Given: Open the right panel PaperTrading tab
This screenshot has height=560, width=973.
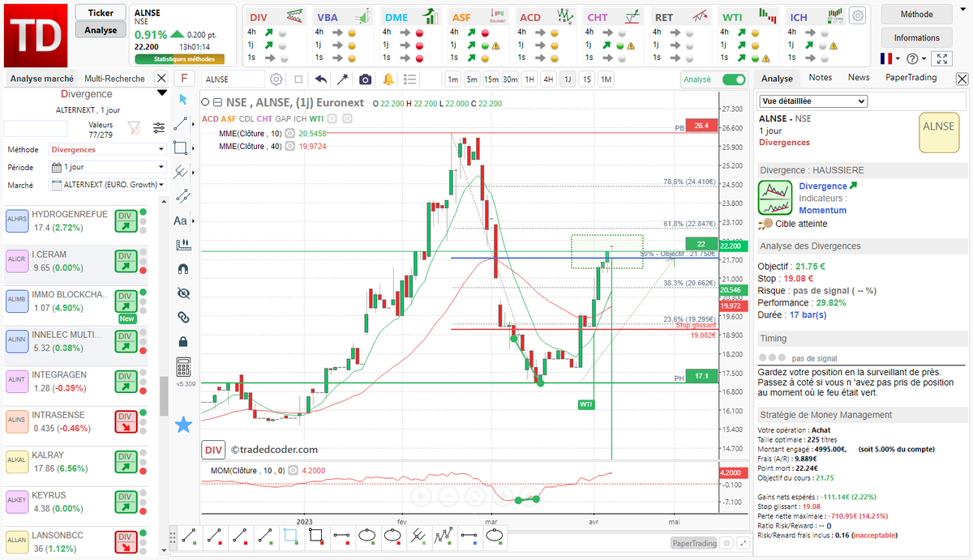Looking at the screenshot, I should pyautogui.click(x=911, y=78).
